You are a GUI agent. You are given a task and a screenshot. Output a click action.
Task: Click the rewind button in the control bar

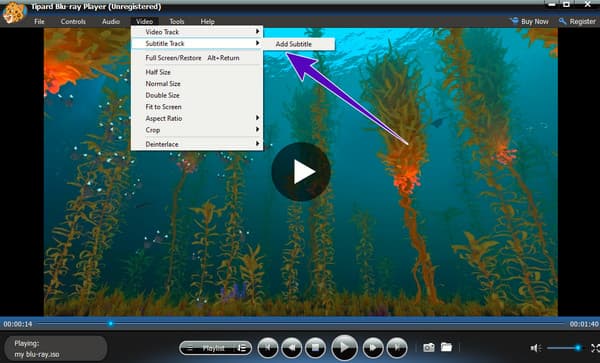292,348
